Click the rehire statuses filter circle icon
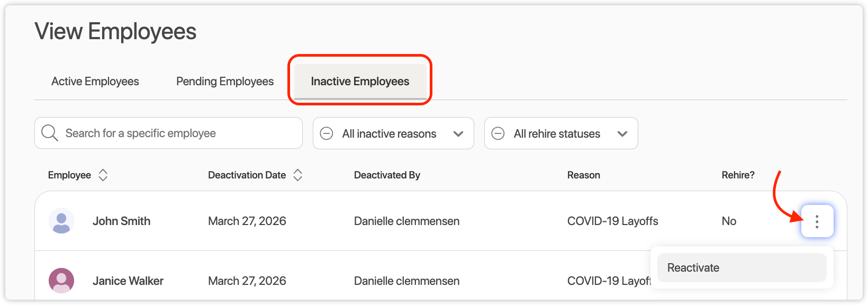Viewport: 868px width, 305px height. (498, 133)
